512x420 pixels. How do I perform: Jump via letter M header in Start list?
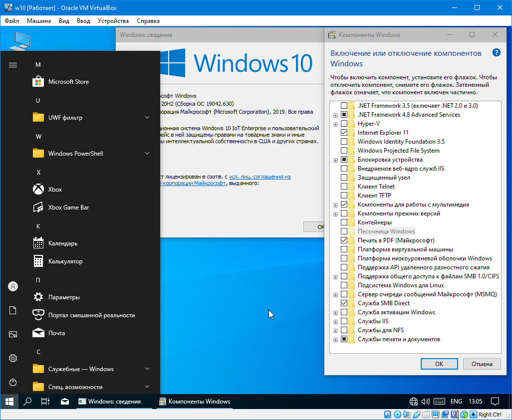click(x=38, y=65)
